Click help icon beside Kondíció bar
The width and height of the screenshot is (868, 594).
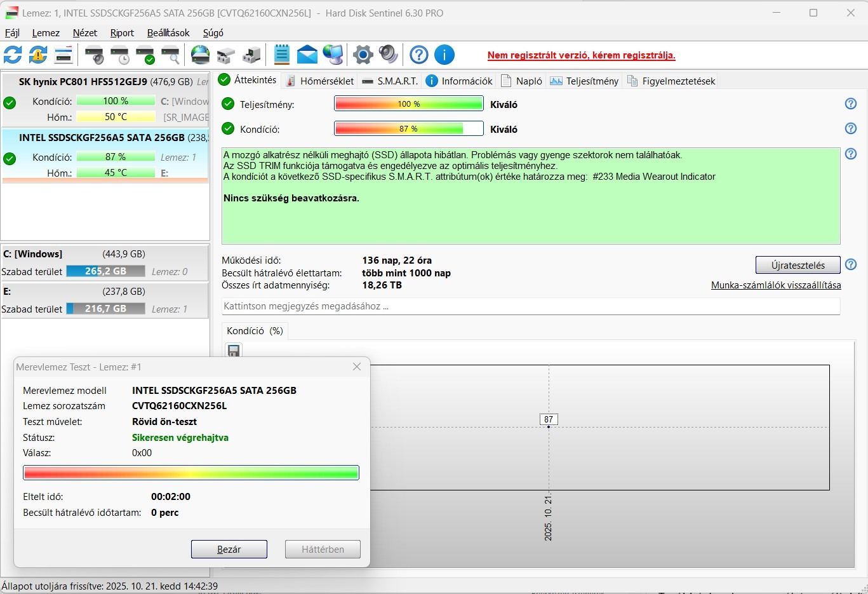coord(851,128)
